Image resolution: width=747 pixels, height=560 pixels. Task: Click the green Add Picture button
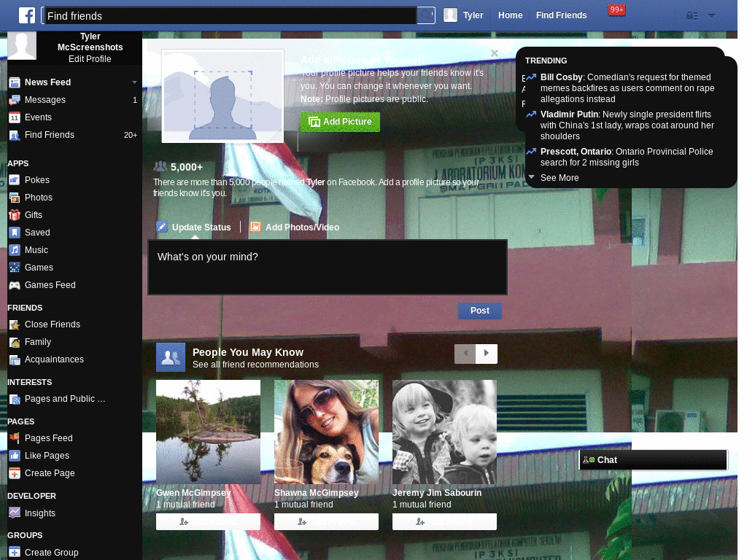pos(340,122)
